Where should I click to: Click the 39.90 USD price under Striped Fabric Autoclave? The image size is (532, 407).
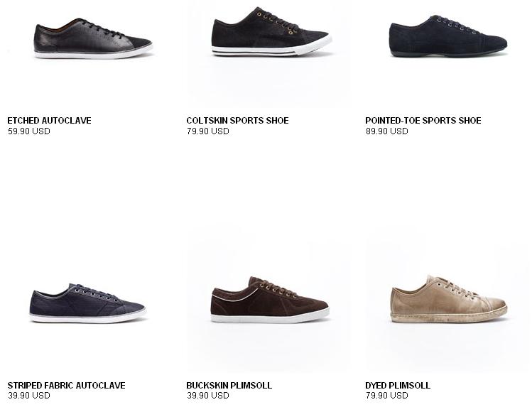click(29, 396)
